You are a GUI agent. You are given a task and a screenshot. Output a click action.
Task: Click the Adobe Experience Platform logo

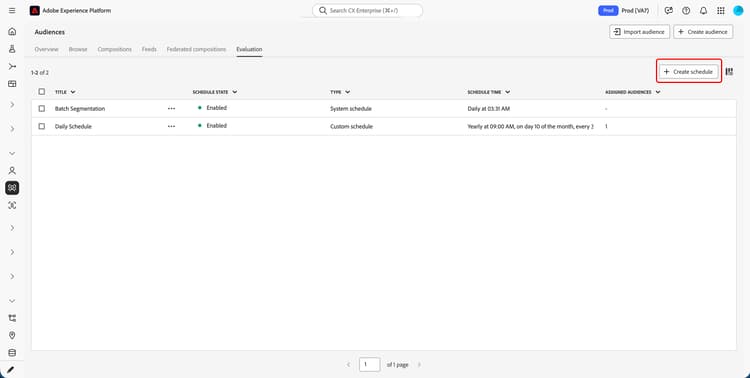click(x=34, y=11)
